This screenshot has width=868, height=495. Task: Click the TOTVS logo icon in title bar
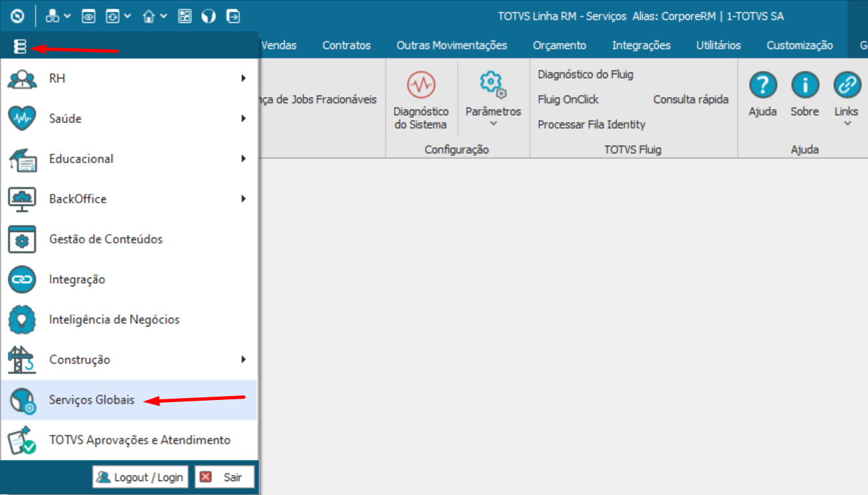[17, 16]
